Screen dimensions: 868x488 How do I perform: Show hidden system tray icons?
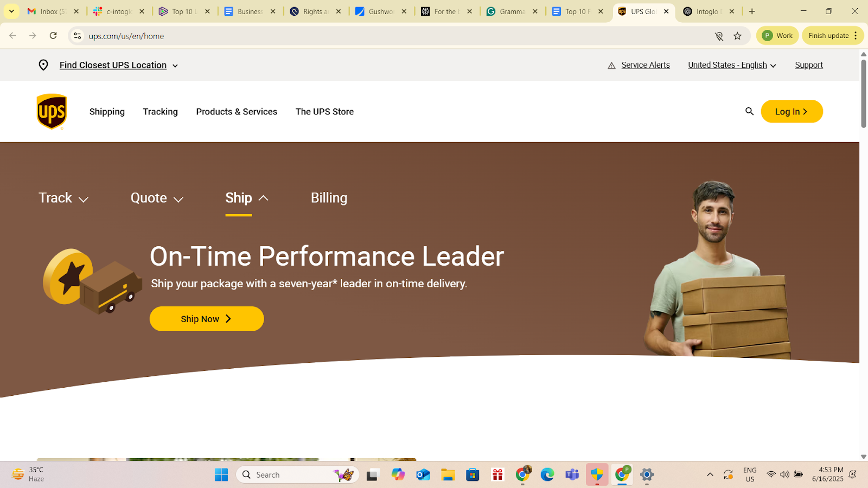pos(710,475)
